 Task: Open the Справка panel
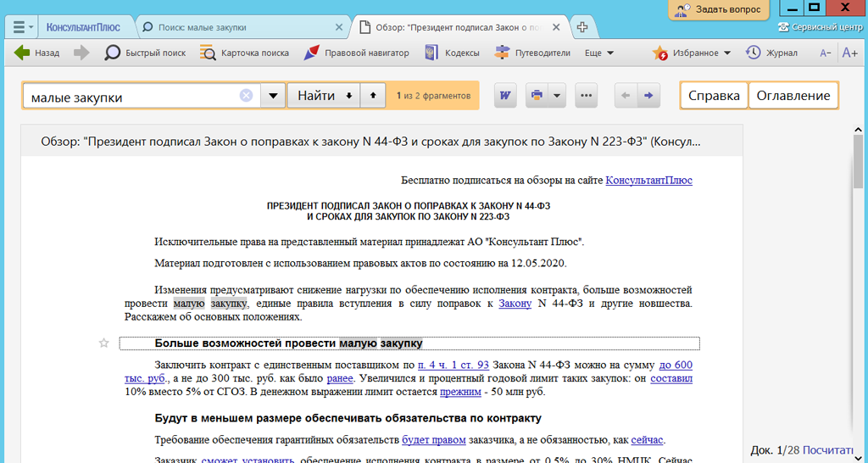click(714, 96)
